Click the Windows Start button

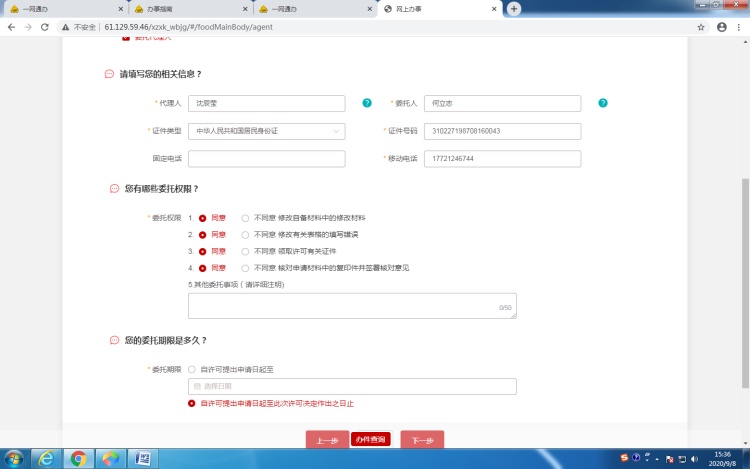click(x=13, y=458)
